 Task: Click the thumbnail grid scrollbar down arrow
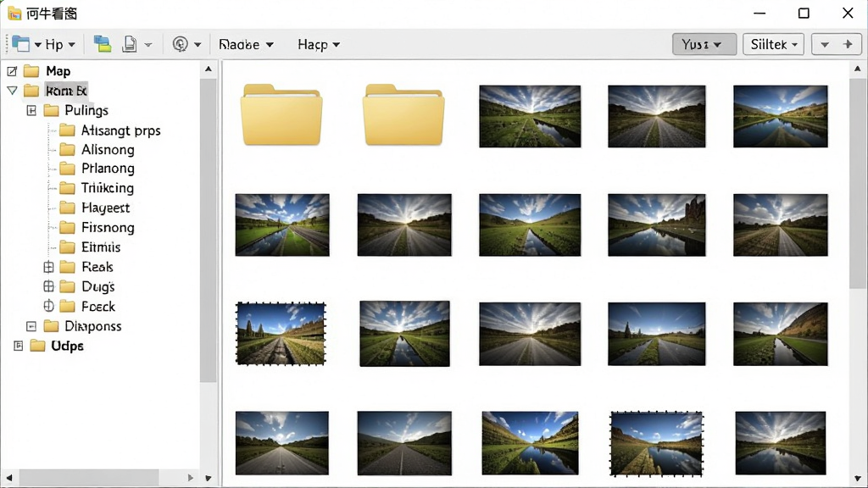[x=858, y=479]
